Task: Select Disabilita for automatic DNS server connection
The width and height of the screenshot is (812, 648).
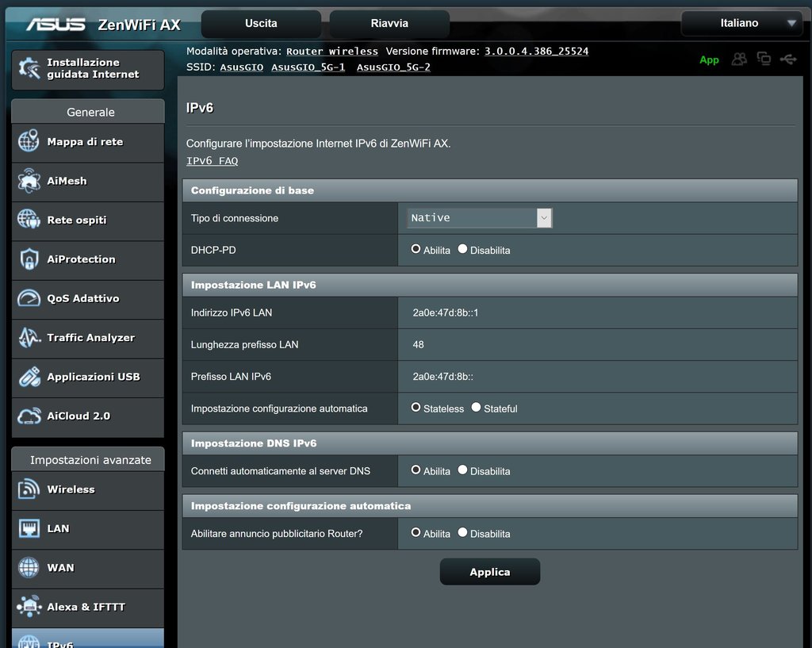Action: (463, 470)
